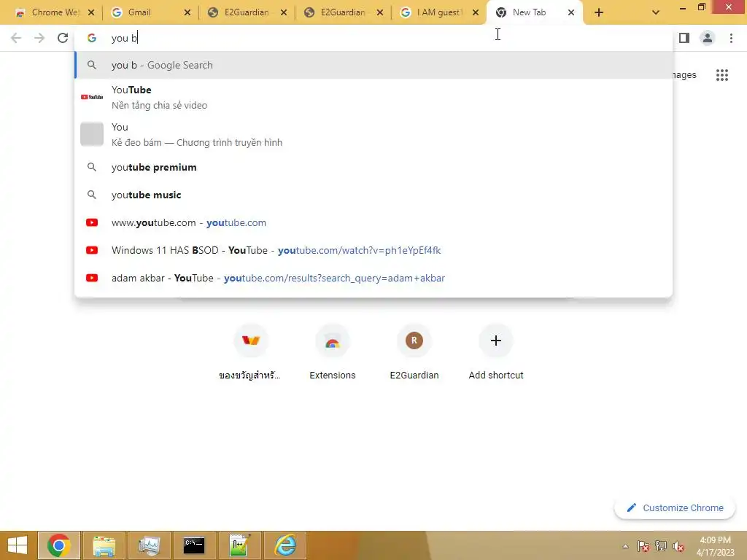The width and height of the screenshot is (747, 560).
Task: Click the magnifier icon beside 'youtube music'
Action: (x=91, y=195)
